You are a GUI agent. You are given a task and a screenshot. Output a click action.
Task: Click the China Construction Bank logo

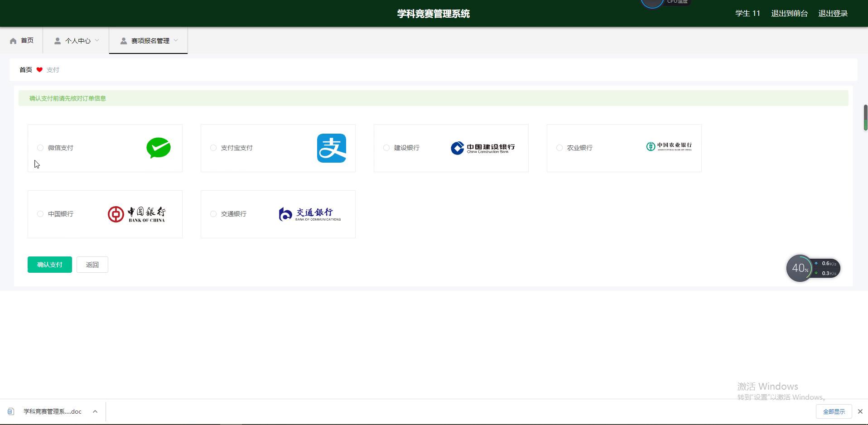tap(482, 148)
